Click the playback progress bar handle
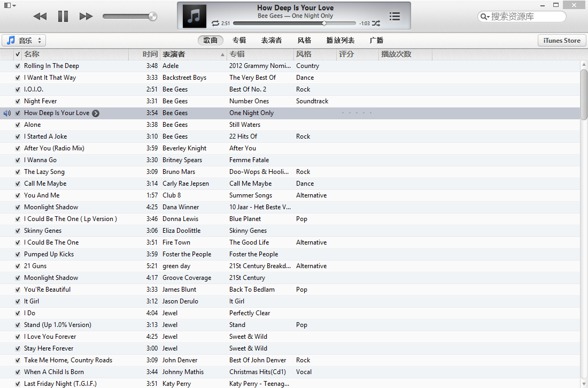 coord(324,24)
